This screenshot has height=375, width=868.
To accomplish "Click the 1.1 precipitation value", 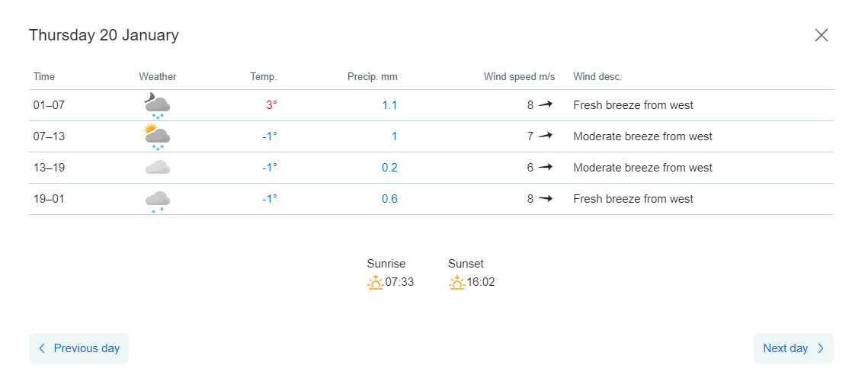I will point(389,105).
